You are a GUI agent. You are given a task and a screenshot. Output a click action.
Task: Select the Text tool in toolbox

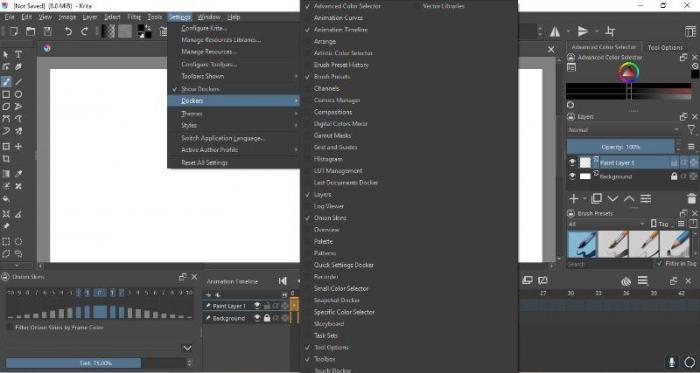click(18, 54)
